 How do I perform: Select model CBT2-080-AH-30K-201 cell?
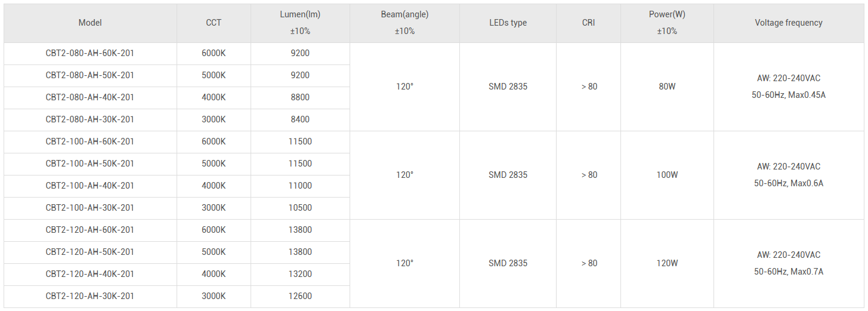(90, 119)
